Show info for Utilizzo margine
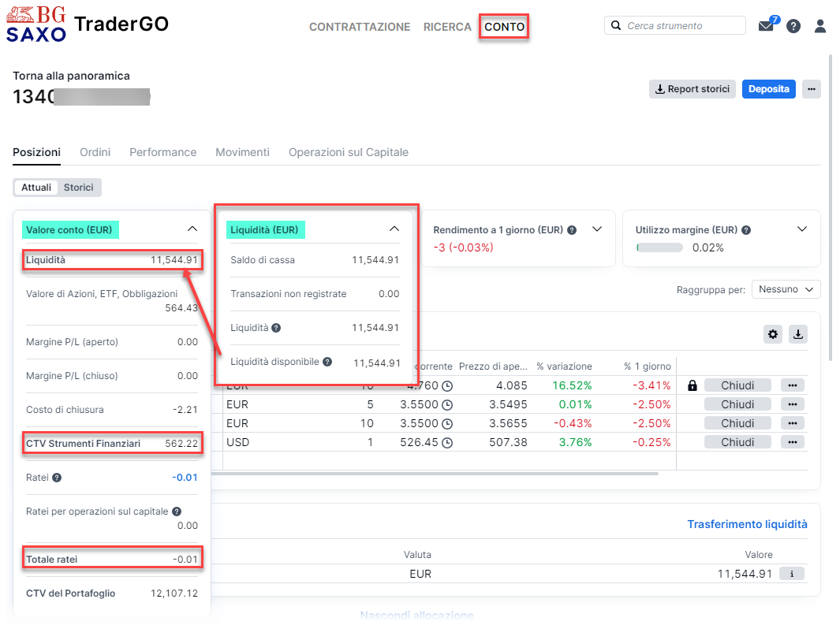 point(746,230)
